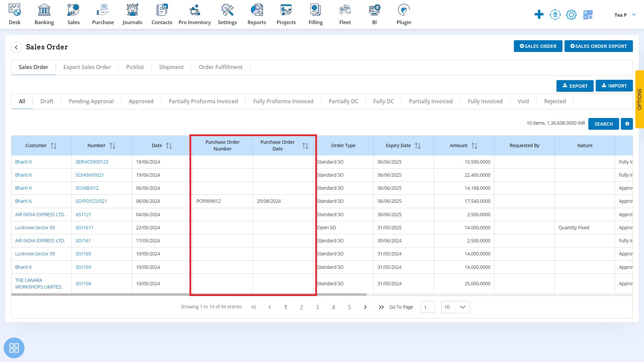This screenshot has width=644, height=362.
Task: Switch to Export Sales Order tab
Action: coord(87,67)
